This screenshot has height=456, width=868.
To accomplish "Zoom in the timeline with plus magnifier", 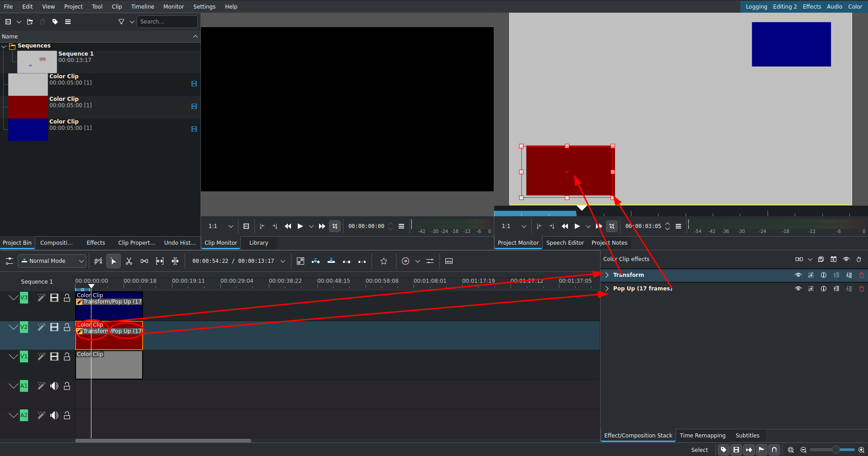I will 862,450.
